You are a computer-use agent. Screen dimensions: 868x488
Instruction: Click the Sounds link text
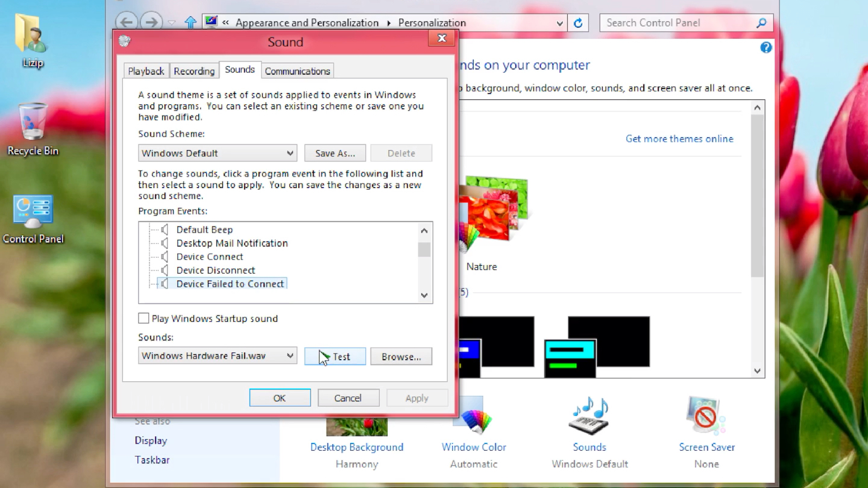[x=589, y=447]
